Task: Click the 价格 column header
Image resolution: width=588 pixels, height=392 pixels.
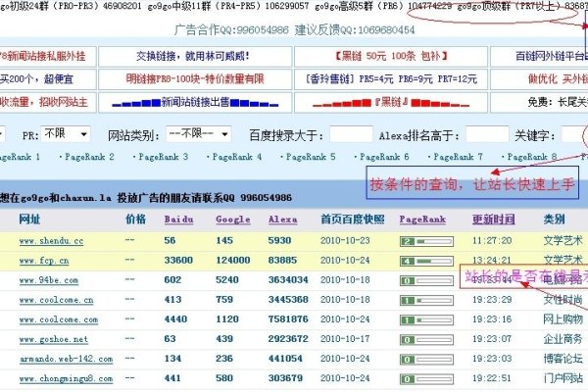Action: point(136,220)
